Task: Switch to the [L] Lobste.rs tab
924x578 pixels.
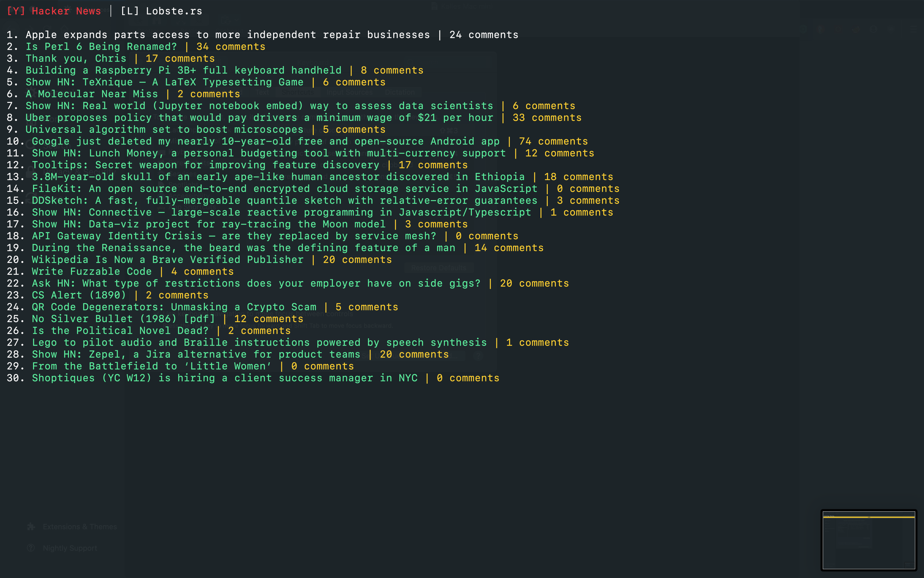Action: pyautogui.click(x=161, y=11)
